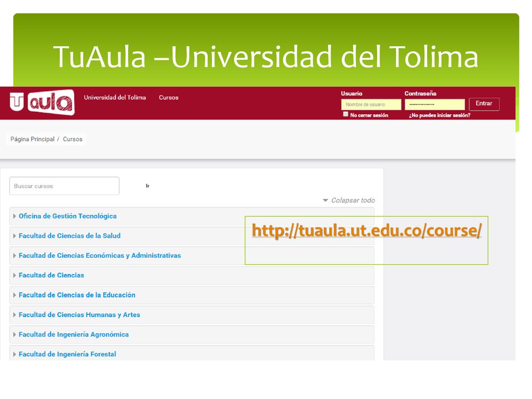Expand arrow of Ciencias Económicas y Administrativas
532x399 pixels.
click(14, 256)
